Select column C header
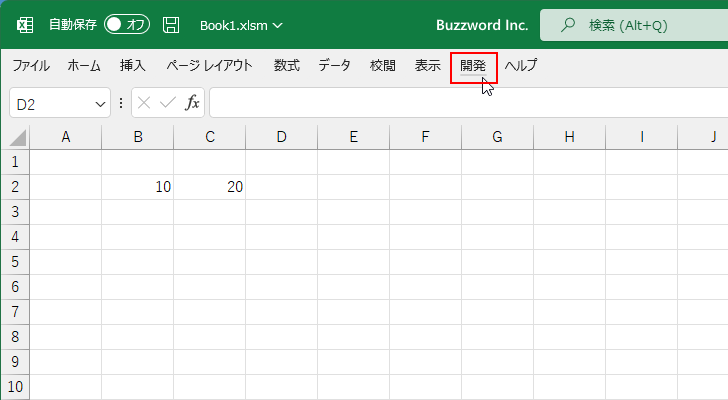Screen dimensions: 728x400 (x=210, y=137)
